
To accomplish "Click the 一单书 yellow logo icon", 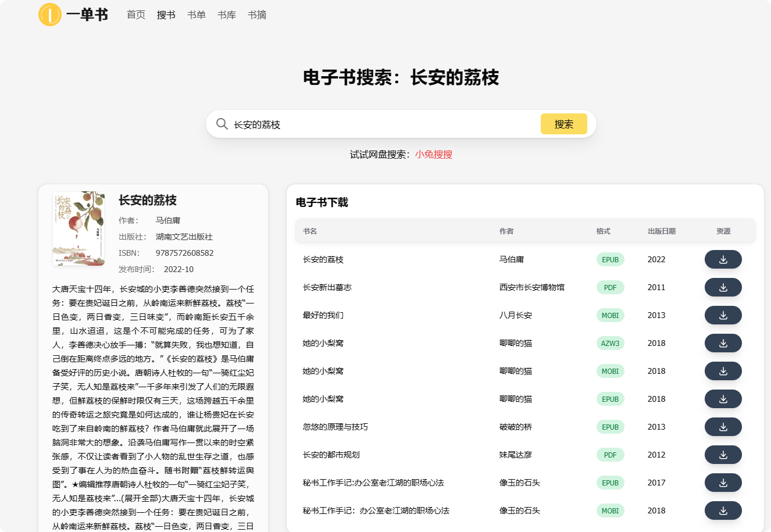I will click(50, 15).
